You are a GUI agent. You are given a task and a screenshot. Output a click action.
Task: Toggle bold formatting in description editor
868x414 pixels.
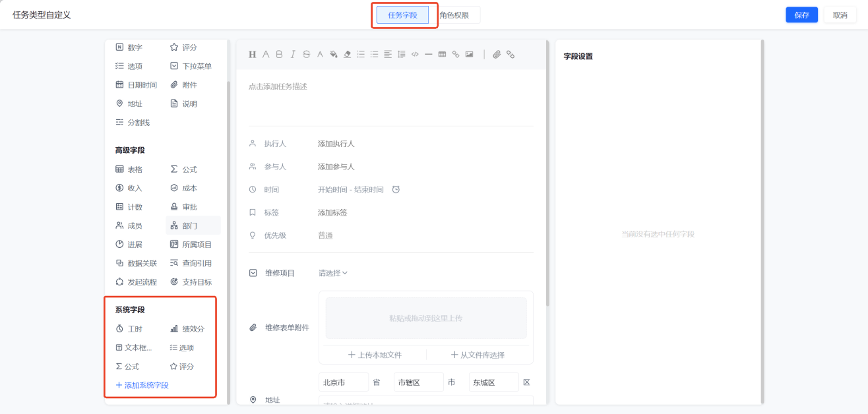[279, 55]
